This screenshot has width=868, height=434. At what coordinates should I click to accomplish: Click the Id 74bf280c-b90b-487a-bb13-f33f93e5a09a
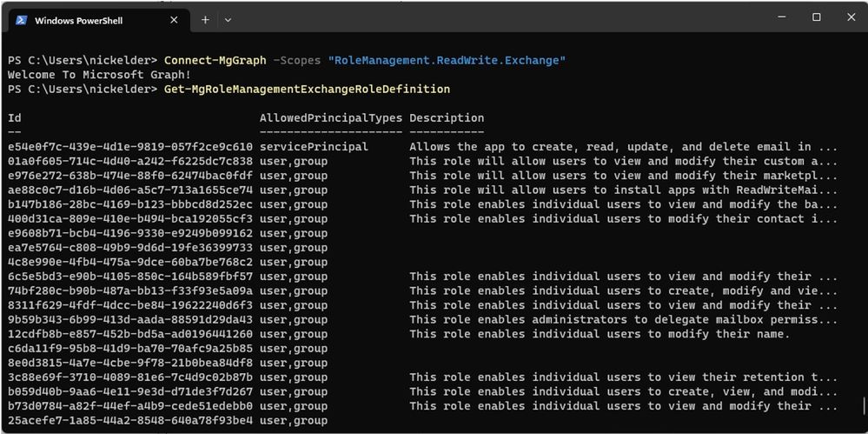click(x=130, y=291)
